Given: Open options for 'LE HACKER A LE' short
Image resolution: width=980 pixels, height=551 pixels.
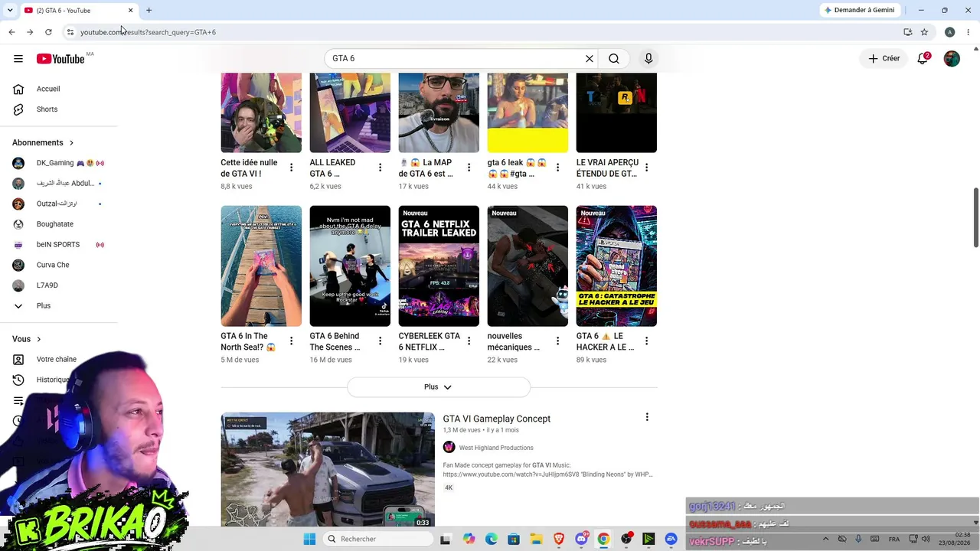Looking at the screenshot, I should point(646,341).
